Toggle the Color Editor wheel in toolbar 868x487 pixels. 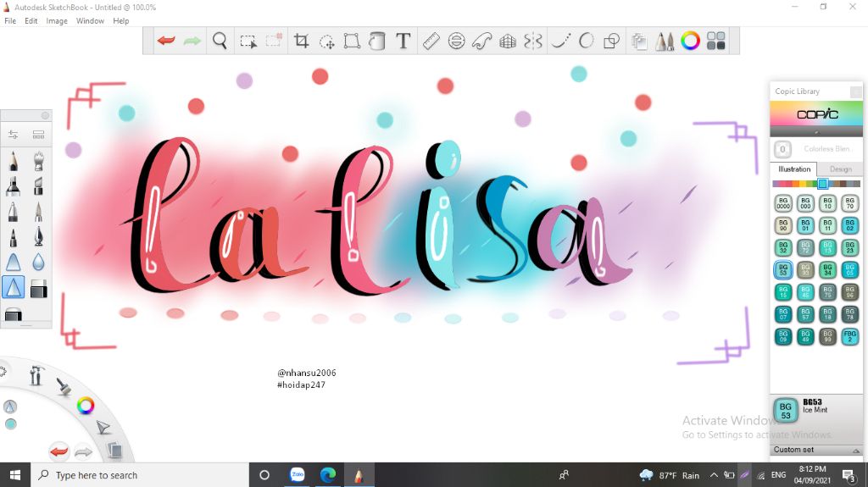[690, 41]
